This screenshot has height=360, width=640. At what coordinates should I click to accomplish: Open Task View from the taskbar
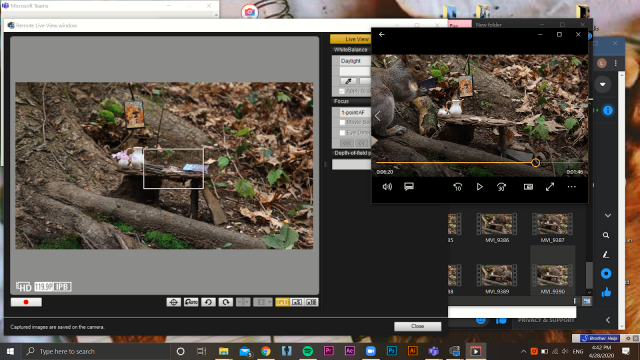[202, 351]
